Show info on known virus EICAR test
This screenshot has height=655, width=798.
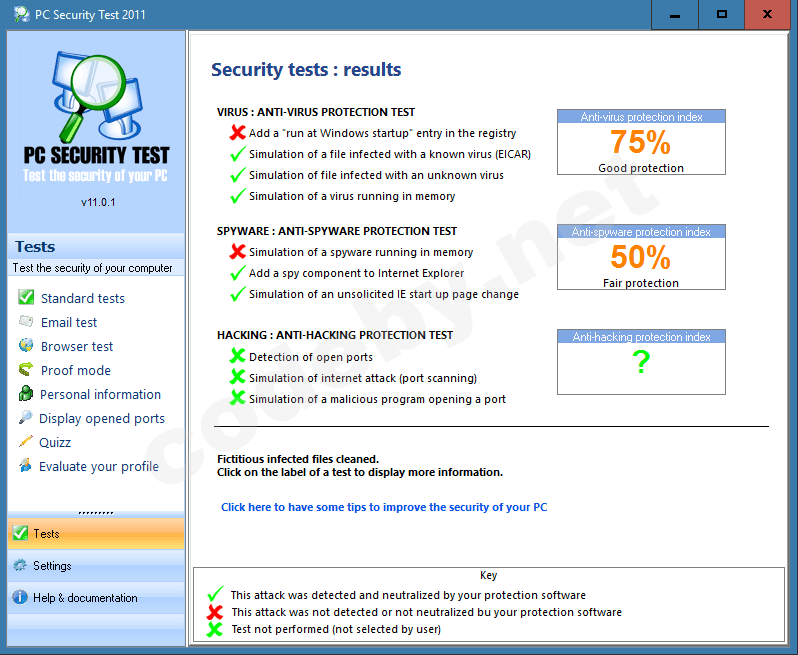(390, 154)
